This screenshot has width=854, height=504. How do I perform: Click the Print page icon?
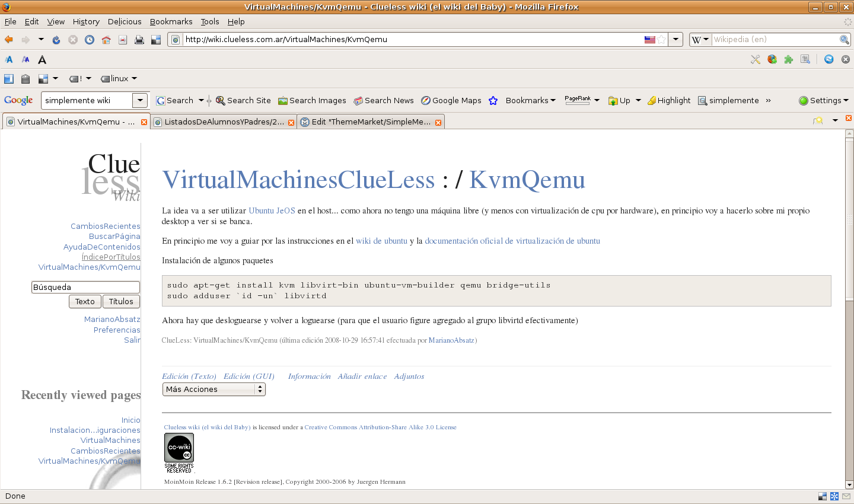point(139,40)
